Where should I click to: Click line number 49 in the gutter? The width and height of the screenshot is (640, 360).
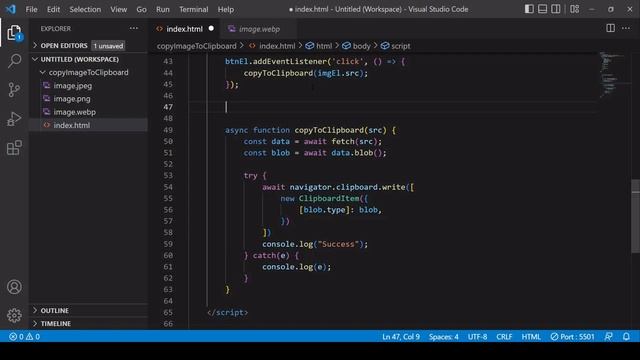(168, 130)
